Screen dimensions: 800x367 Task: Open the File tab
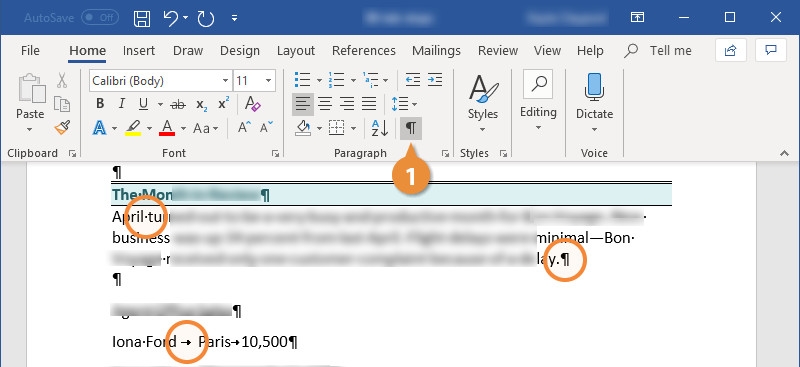30,51
